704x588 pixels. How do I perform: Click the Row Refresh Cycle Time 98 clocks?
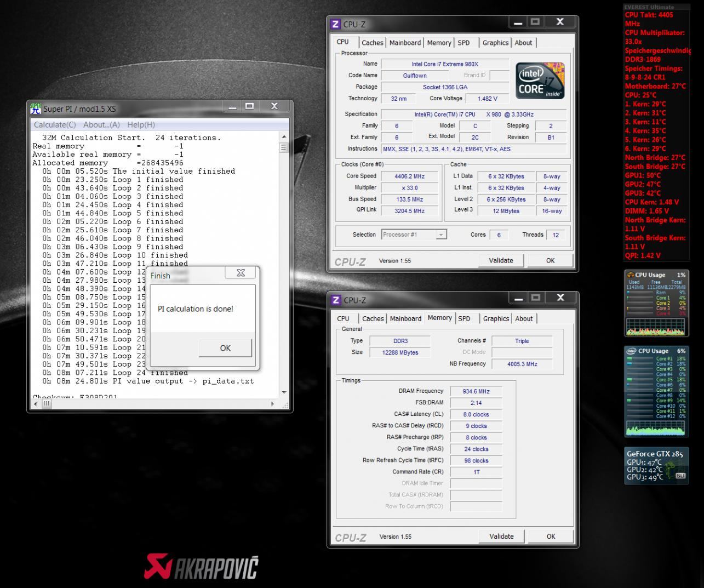click(x=476, y=460)
